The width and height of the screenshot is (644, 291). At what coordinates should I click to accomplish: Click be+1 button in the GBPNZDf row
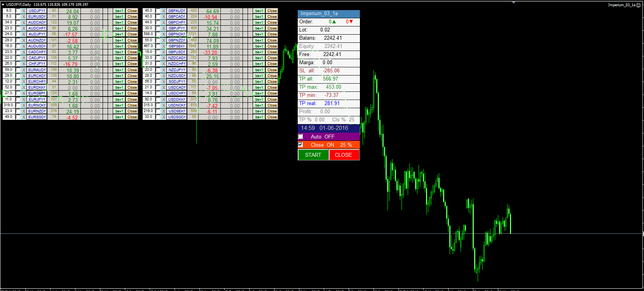[259, 40]
